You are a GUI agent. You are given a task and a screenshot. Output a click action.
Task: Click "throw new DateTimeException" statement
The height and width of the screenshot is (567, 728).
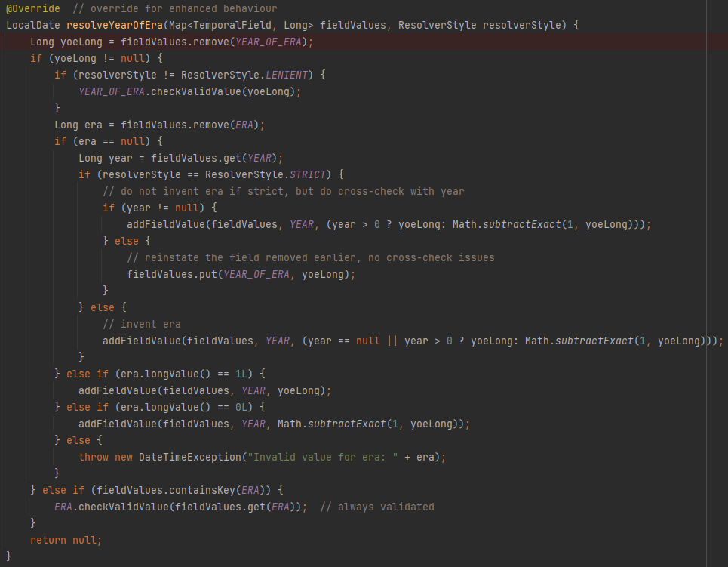pos(263,458)
